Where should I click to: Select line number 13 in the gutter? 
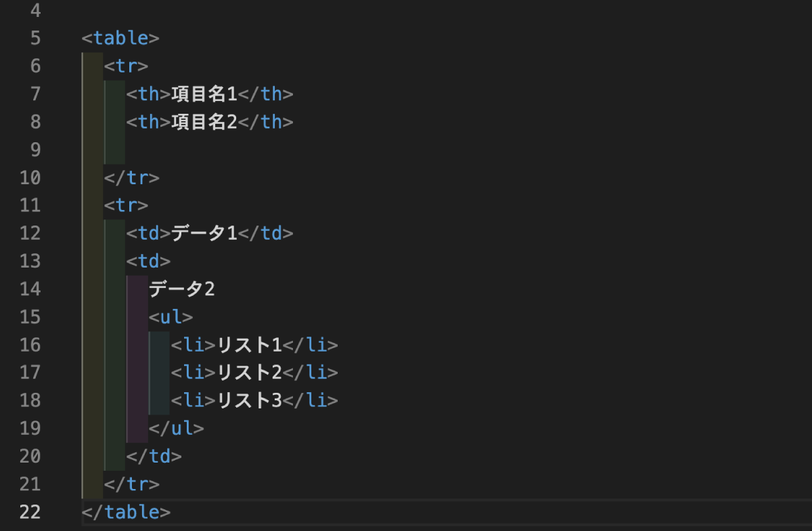tap(30, 261)
